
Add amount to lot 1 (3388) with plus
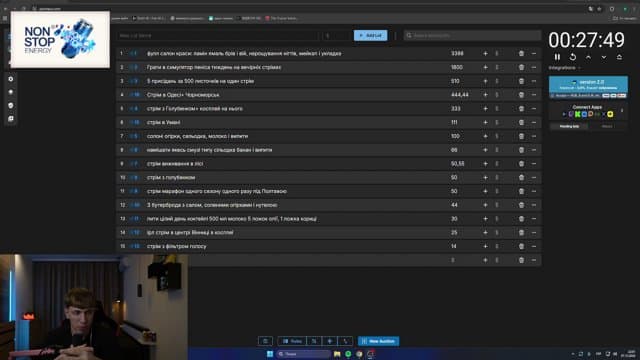point(485,53)
